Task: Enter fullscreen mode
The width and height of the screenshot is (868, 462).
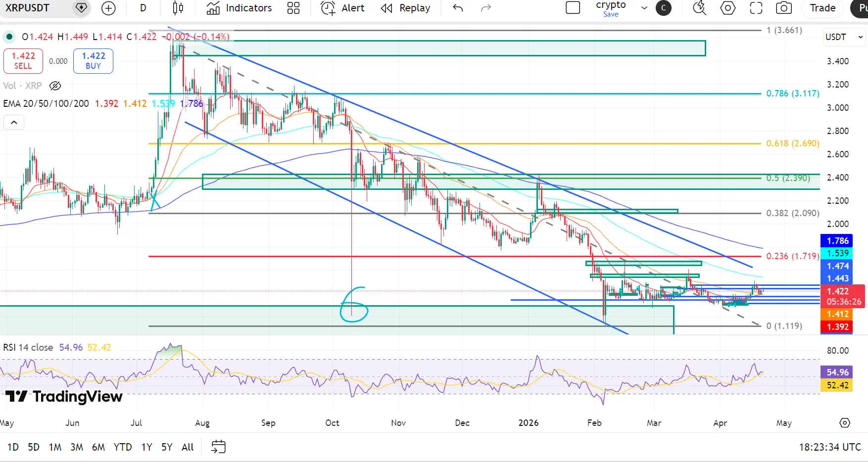Action: point(756,8)
